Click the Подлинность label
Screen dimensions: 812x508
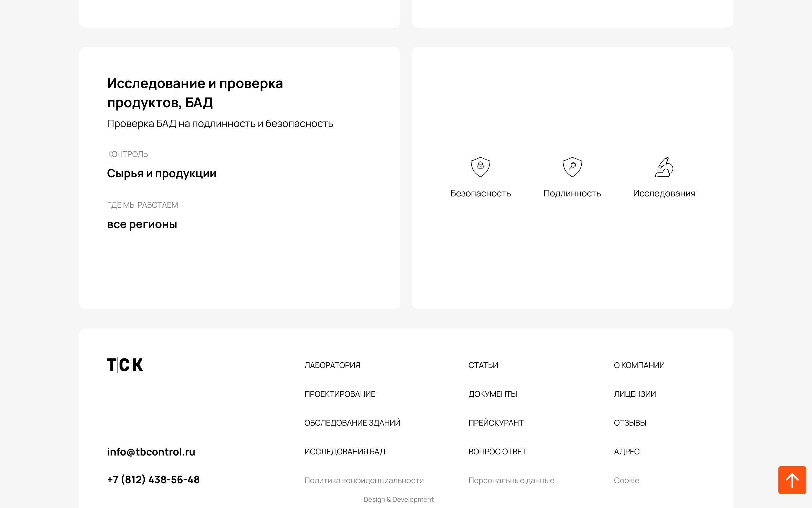click(x=572, y=193)
